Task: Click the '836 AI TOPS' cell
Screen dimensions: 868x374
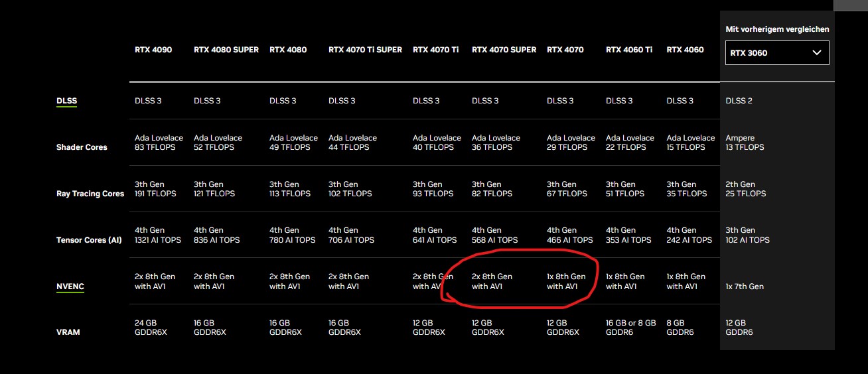Action: click(217, 235)
